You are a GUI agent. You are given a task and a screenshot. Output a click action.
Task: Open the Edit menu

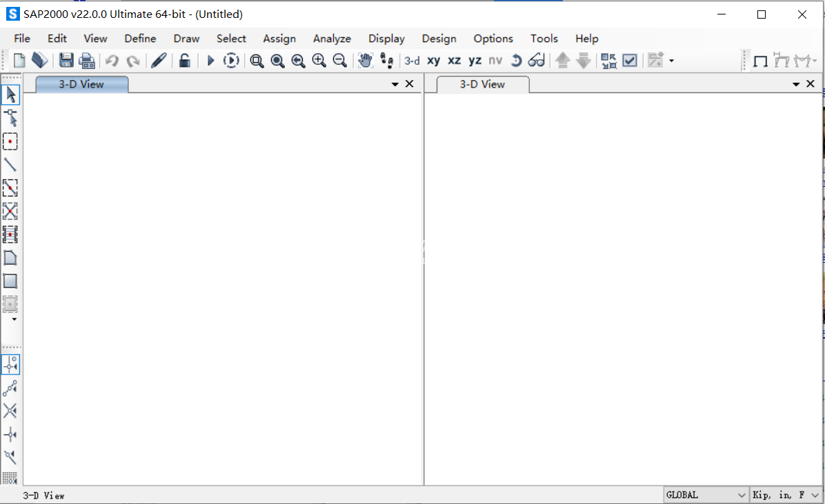tap(57, 39)
